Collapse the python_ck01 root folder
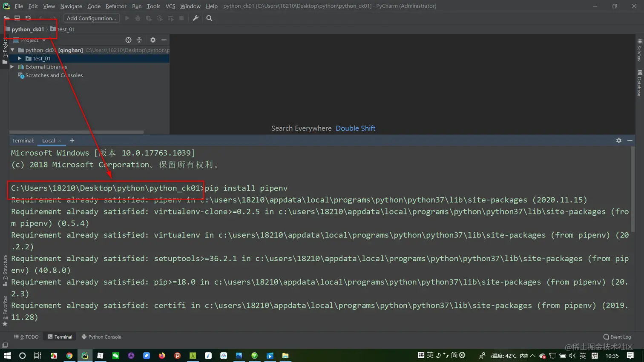Viewport: 644px width, 362px height. click(x=13, y=50)
